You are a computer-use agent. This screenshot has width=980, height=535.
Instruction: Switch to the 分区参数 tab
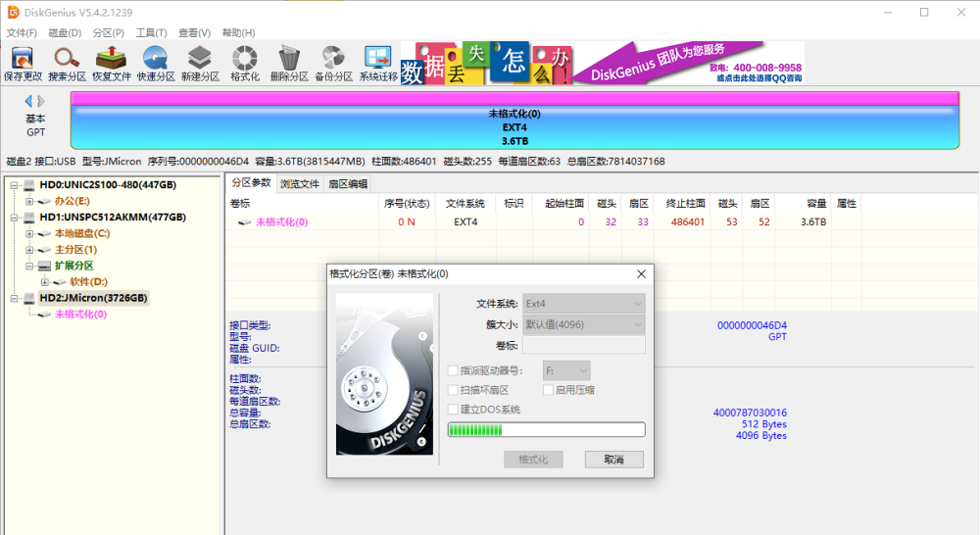coord(251,182)
